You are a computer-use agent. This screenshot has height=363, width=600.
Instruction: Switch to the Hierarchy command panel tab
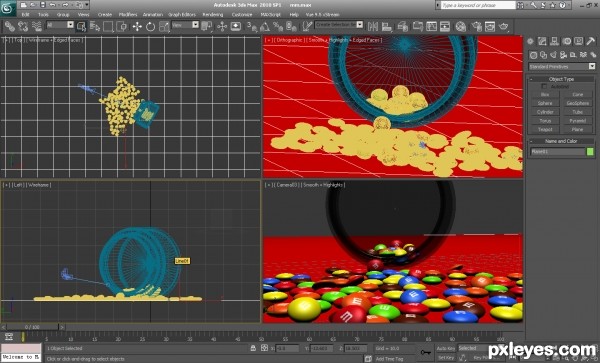click(554, 41)
